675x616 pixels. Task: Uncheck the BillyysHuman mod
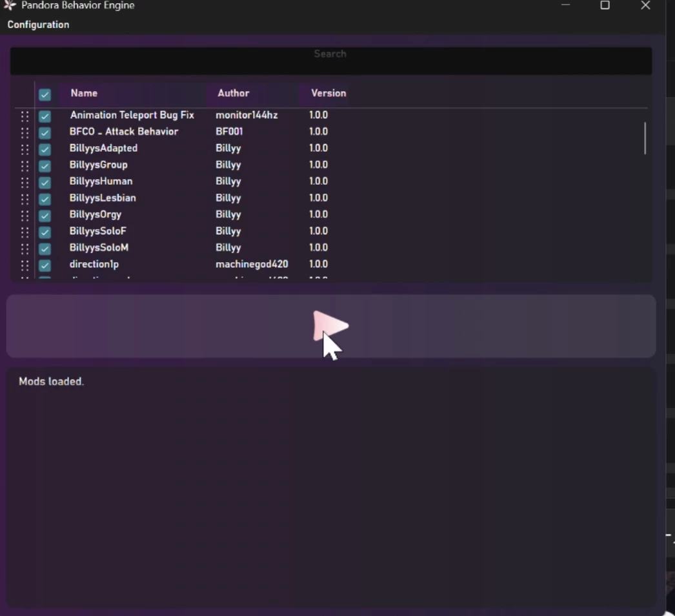coord(45,182)
